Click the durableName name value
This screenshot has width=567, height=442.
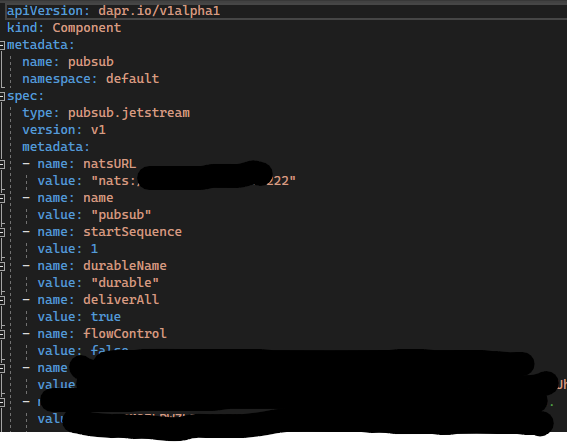125,266
